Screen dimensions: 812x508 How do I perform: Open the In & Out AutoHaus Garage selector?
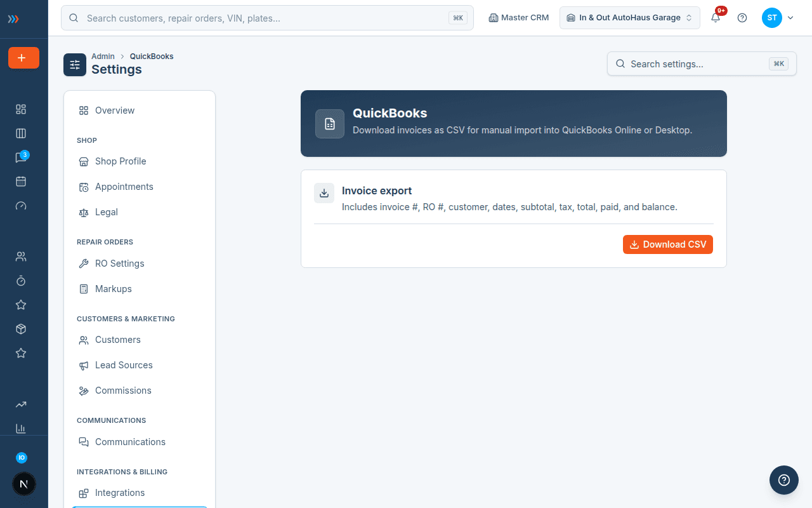630,18
